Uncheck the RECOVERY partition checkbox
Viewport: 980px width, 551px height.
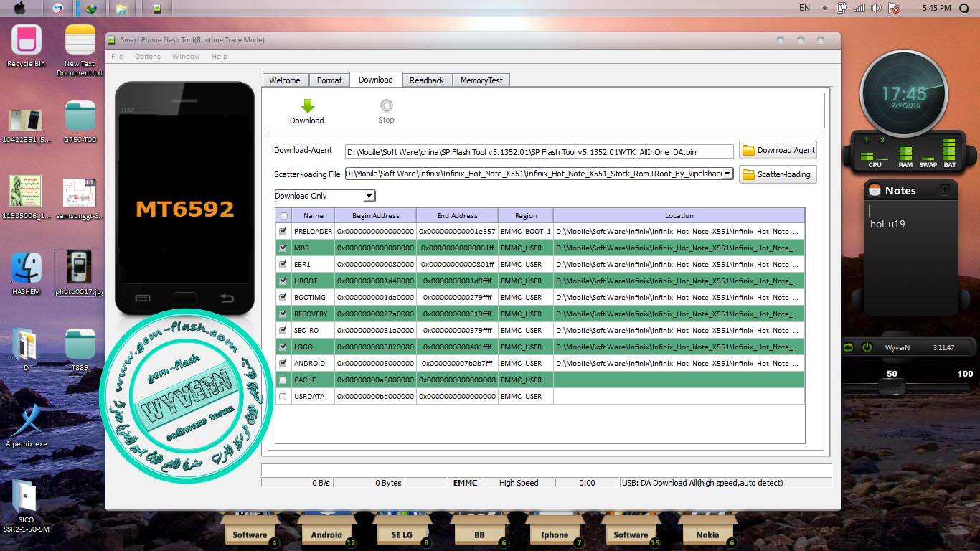point(283,314)
